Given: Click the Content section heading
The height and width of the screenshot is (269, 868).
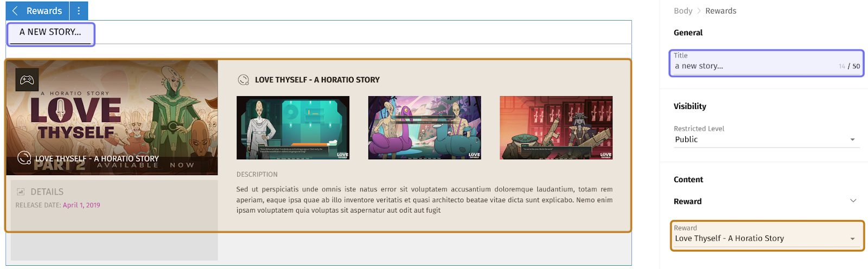Looking at the screenshot, I should [x=688, y=180].
